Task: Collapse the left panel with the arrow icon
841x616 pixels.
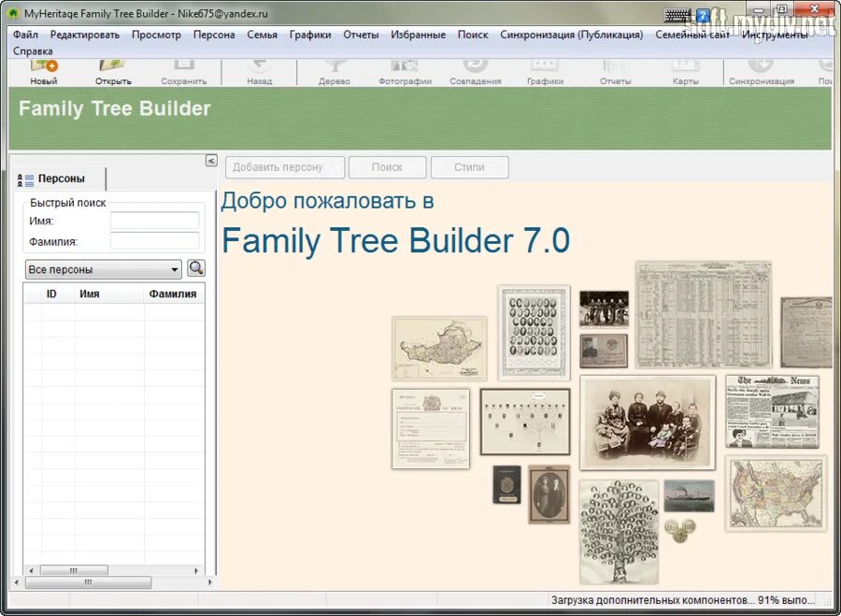Action: click(x=211, y=161)
